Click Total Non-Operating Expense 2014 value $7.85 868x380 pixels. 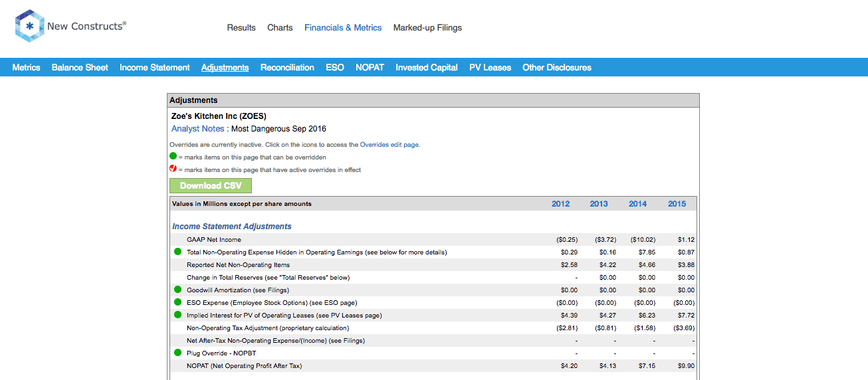[x=647, y=252]
